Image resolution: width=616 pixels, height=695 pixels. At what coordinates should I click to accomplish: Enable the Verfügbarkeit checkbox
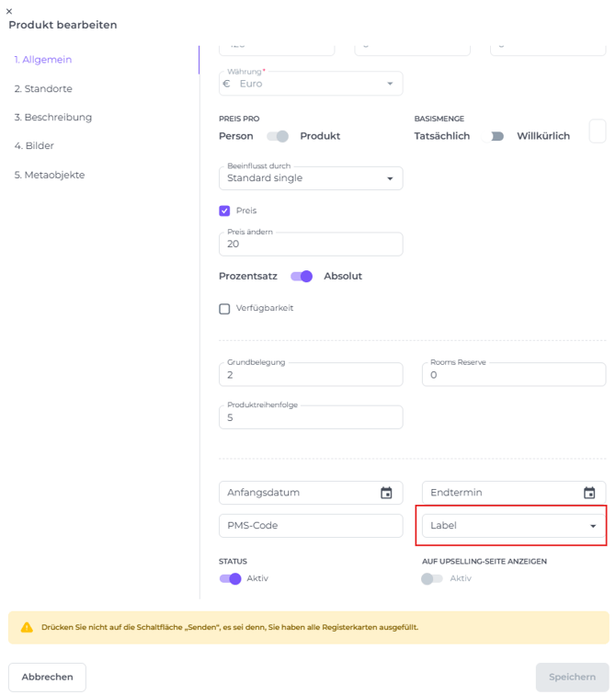pos(224,309)
